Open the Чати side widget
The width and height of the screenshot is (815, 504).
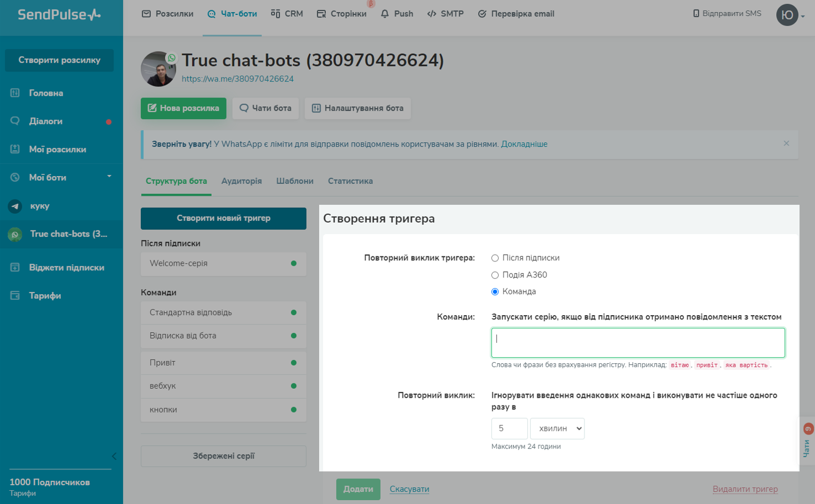click(x=807, y=441)
